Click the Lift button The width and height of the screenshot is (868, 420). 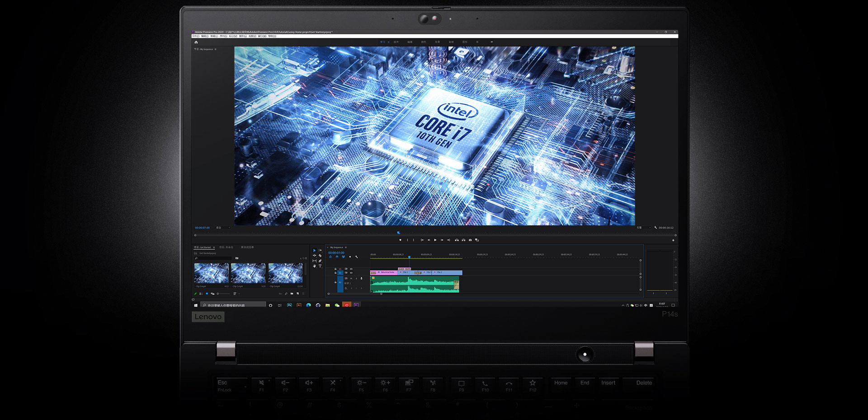tap(457, 240)
